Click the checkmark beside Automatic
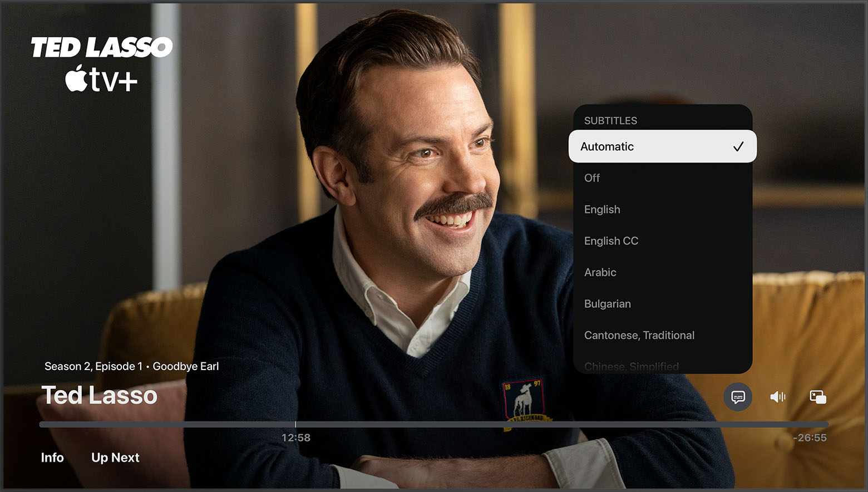 pyautogui.click(x=739, y=146)
